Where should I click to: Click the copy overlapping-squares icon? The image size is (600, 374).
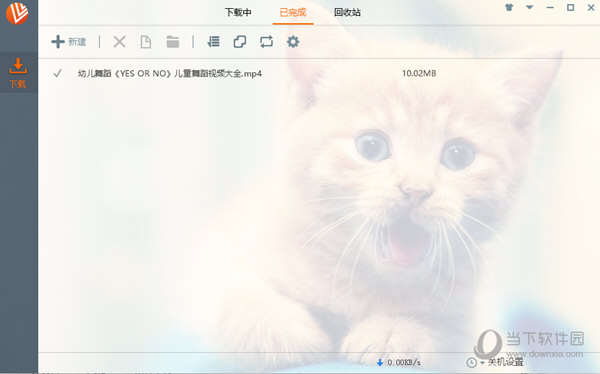(x=240, y=41)
